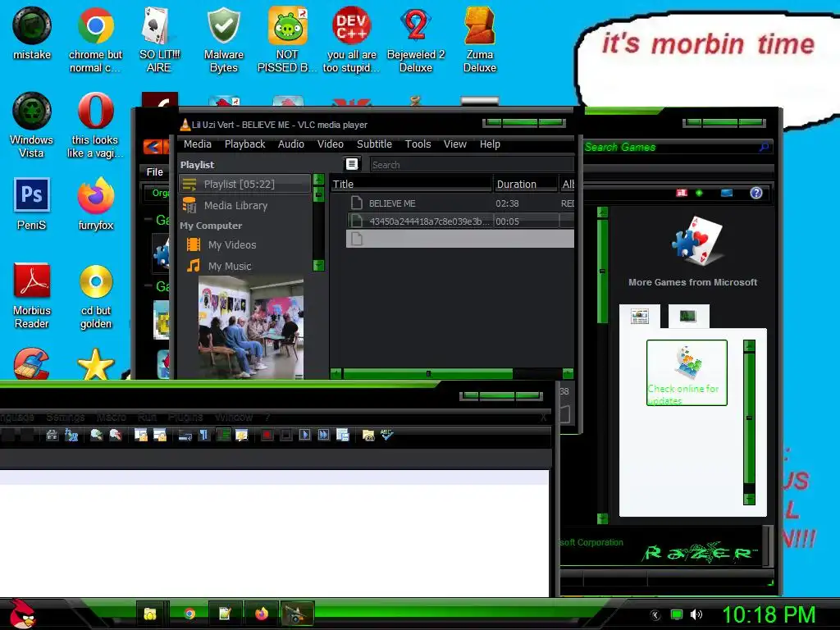The image size is (840, 630).
Task: Click the VLC sidebar scroll-up arrow
Action: click(x=318, y=180)
